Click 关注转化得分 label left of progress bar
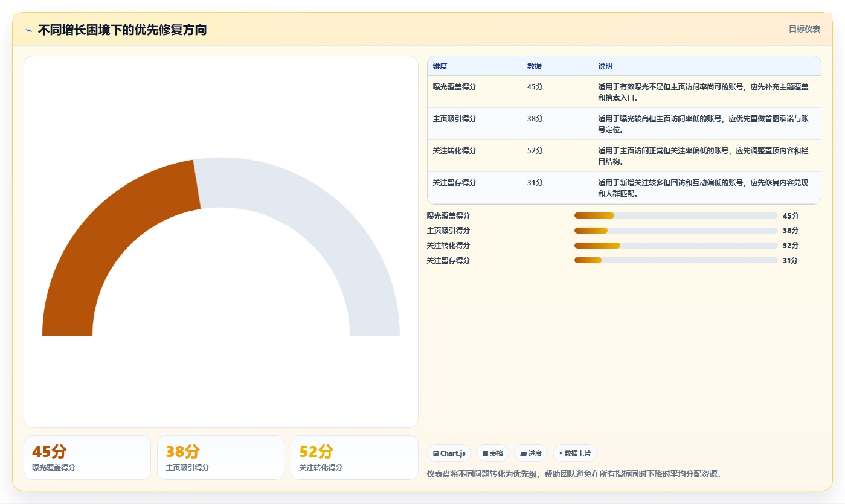Viewport: 845px width, 504px height. coord(449,246)
